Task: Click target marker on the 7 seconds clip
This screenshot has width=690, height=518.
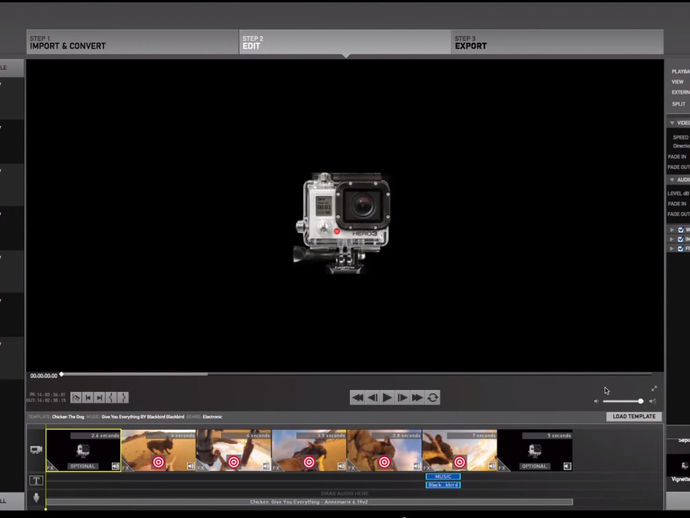Action: 459,462
